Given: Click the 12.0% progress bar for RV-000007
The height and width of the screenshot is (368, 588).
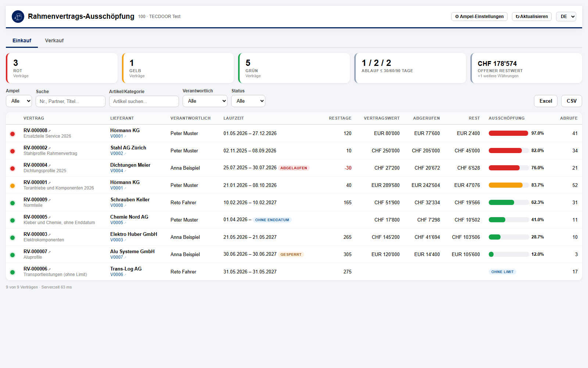Looking at the screenshot, I should pos(509,254).
